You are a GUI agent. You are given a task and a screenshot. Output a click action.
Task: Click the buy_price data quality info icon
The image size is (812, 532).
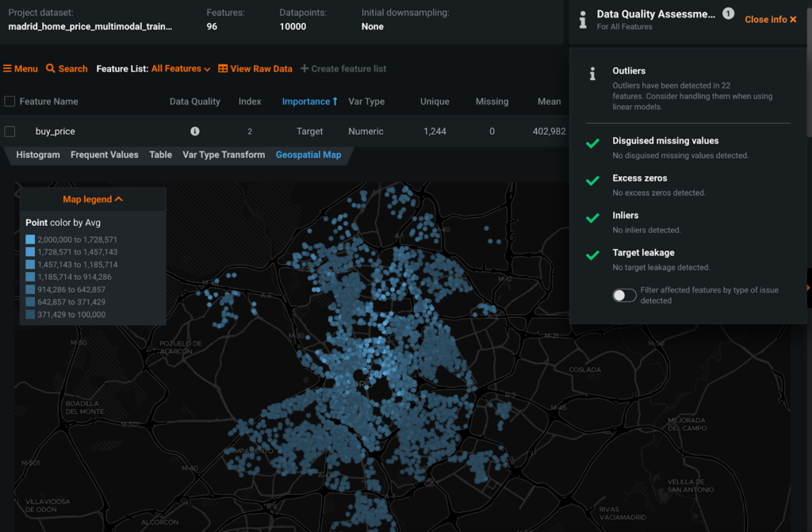coord(195,131)
